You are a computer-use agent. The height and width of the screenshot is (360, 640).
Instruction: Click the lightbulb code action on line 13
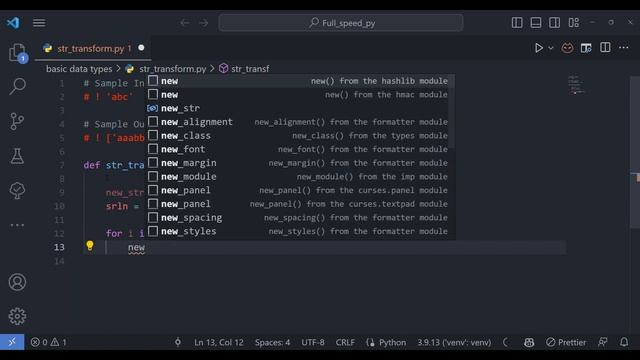[x=90, y=245]
